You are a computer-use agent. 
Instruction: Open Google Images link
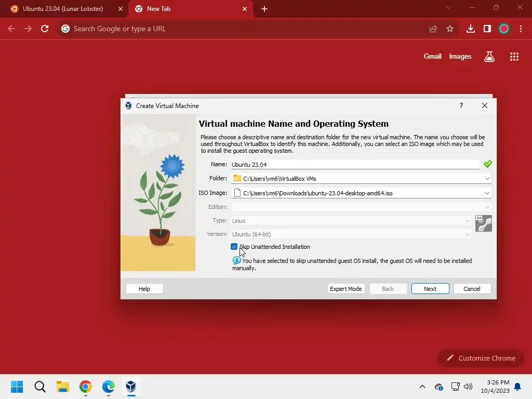(460, 56)
